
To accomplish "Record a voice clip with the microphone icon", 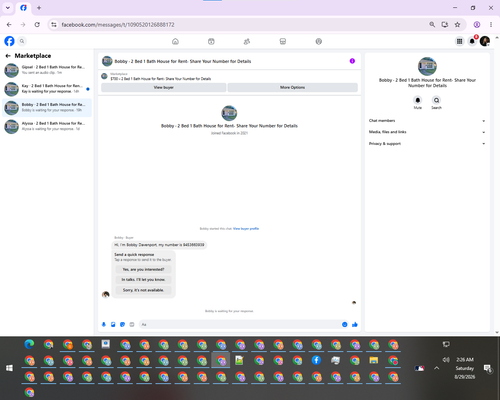I will tap(104, 324).
